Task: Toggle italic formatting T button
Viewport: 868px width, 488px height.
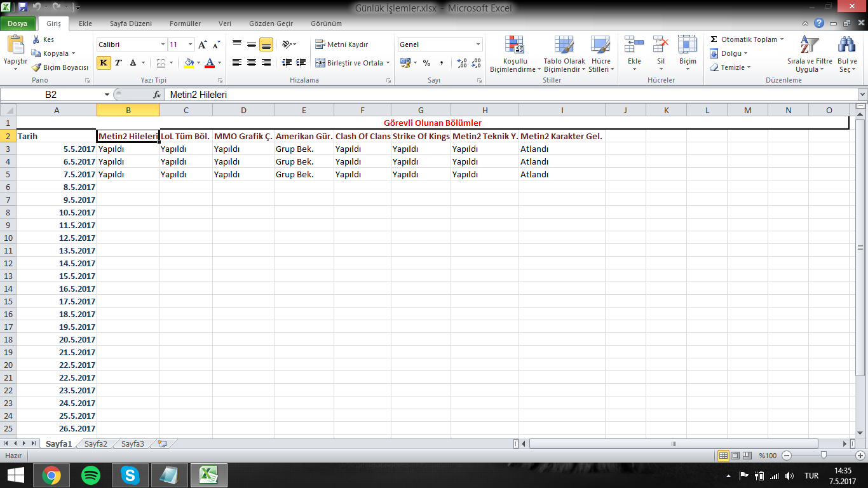Action: (118, 62)
